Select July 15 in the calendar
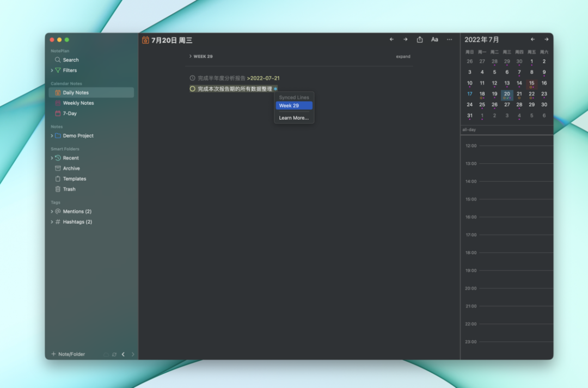Screen dimensions: 588x388 click(531, 84)
